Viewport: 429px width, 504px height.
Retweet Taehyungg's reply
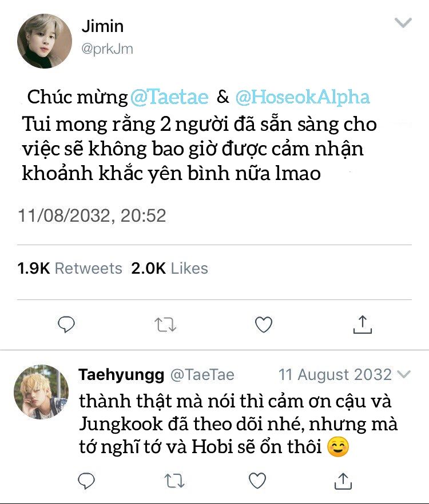click(171, 480)
